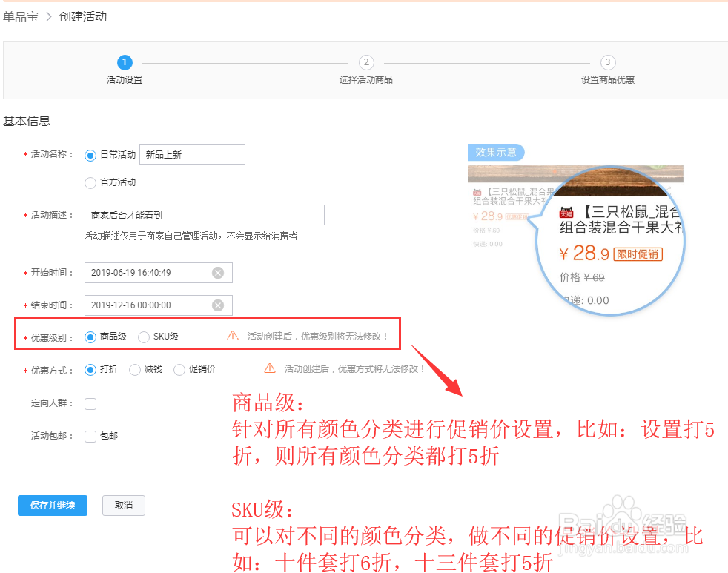This screenshot has width=728, height=573.
Task: Click the step 1 circle for 活动设置
Action: pos(124,63)
